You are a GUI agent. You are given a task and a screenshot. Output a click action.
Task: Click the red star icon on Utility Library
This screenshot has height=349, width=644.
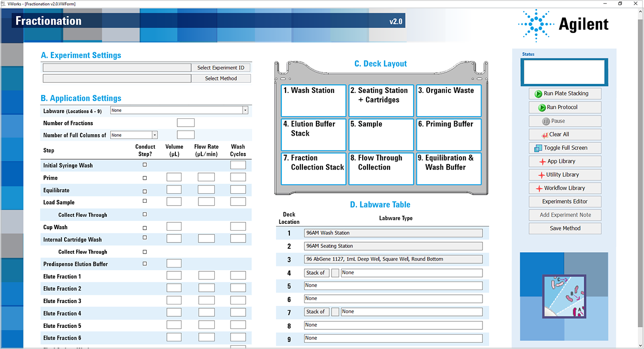click(541, 175)
